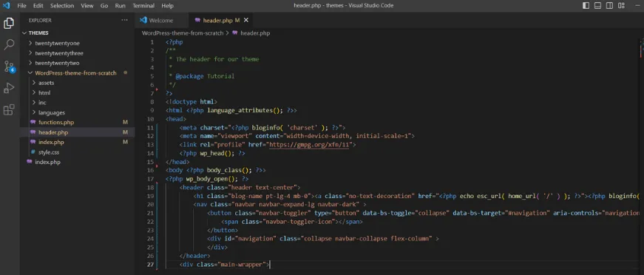Click the PHP icon on header.php tab
Viewport: 644px width, 275px height.
pyautogui.click(x=198, y=20)
